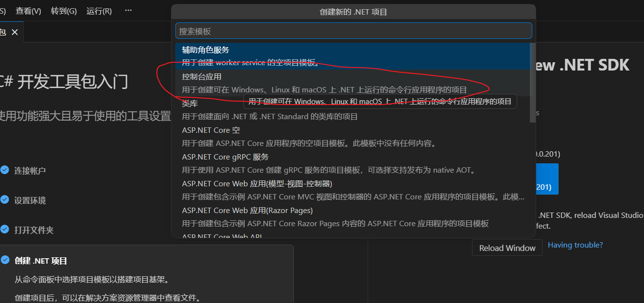Open the 转到(G) menu
This screenshot has height=303, width=644.
[64, 11]
